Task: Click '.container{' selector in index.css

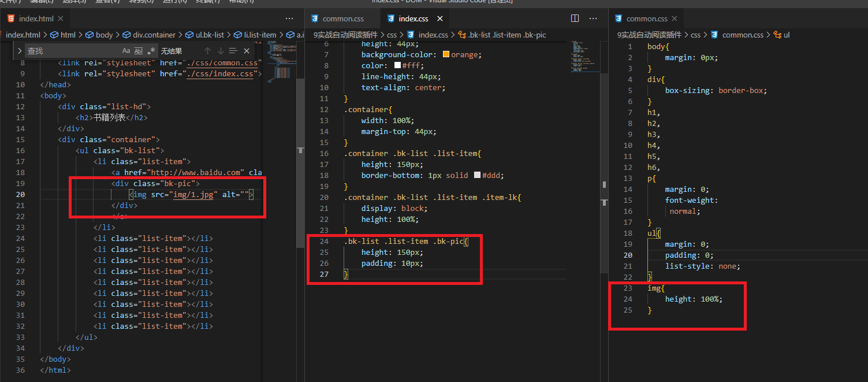Action: 368,109
